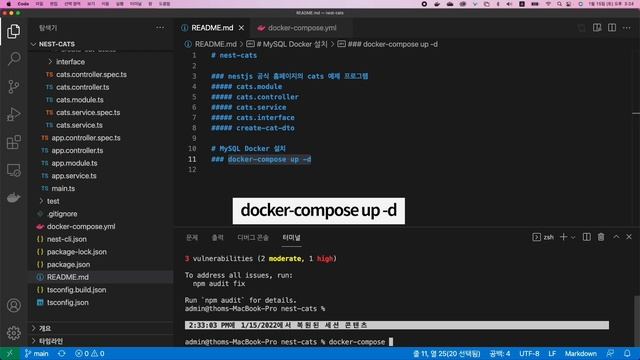Screen dimensions: 640x360
Task: Select the zsh terminal indicator
Action: [x=543, y=237]
